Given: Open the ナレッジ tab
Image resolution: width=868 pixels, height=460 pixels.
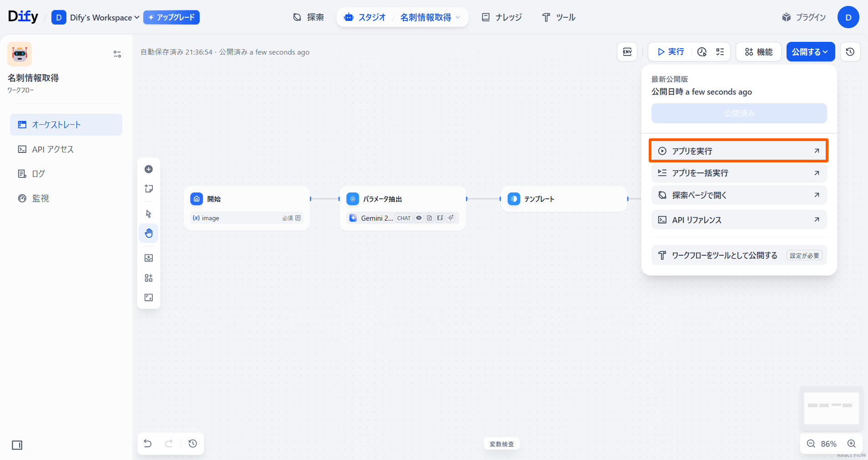Looking at the screenshot, I should pyautogui.click(x=502, y=17).
